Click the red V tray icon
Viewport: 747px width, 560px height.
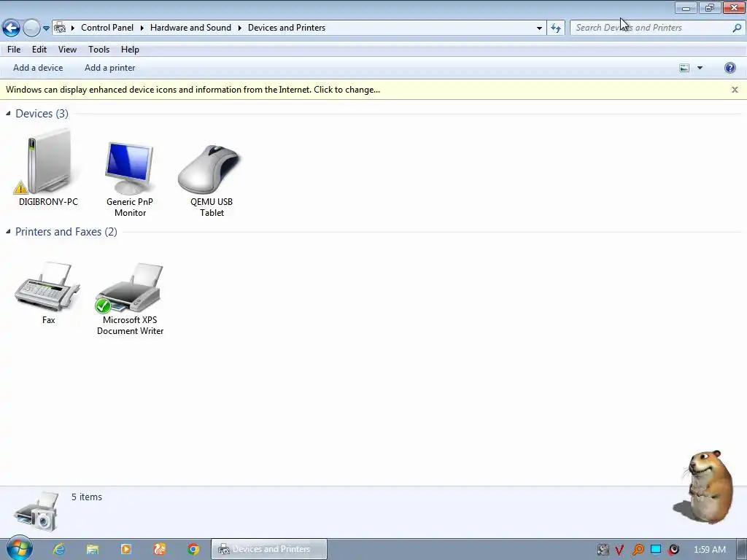pyautogui.click(x=619, y=550)
